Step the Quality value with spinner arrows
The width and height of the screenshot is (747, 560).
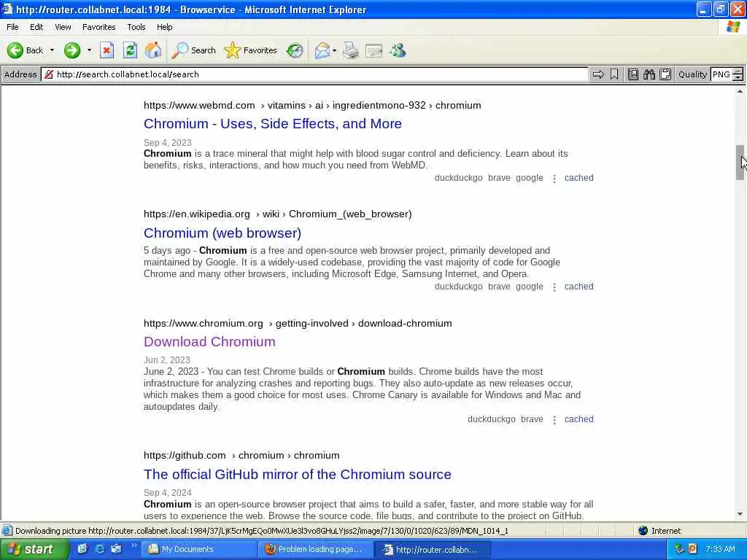point(738,74)
